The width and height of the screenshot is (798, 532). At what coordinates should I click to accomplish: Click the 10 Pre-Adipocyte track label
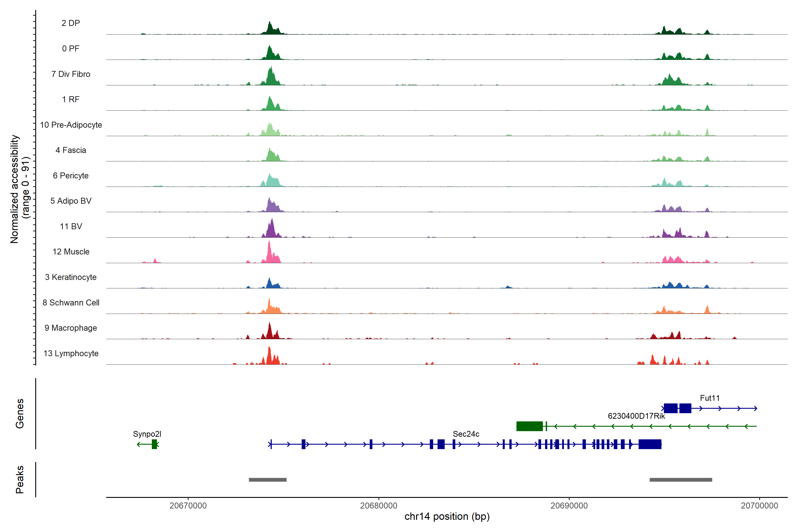click(71, 125)
